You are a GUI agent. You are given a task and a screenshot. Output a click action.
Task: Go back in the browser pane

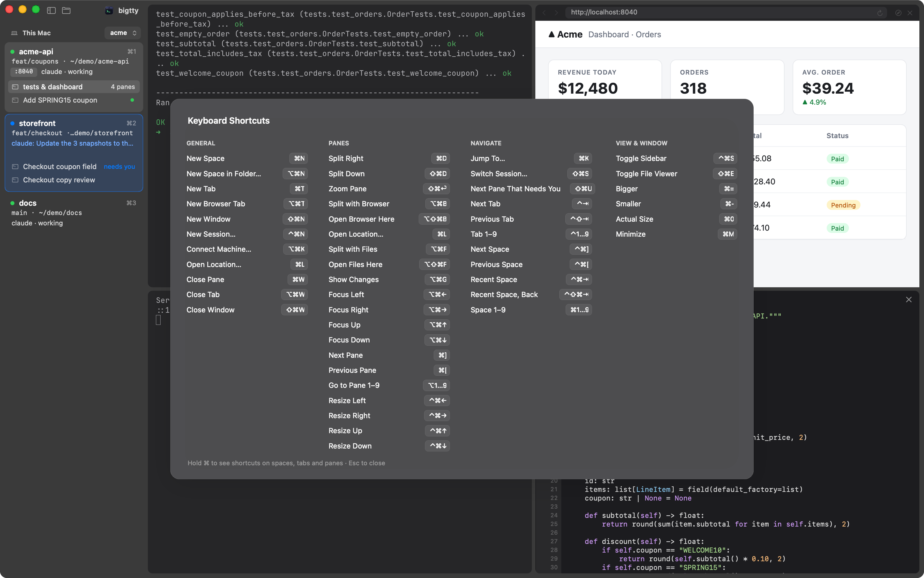(x=544, y=13)
